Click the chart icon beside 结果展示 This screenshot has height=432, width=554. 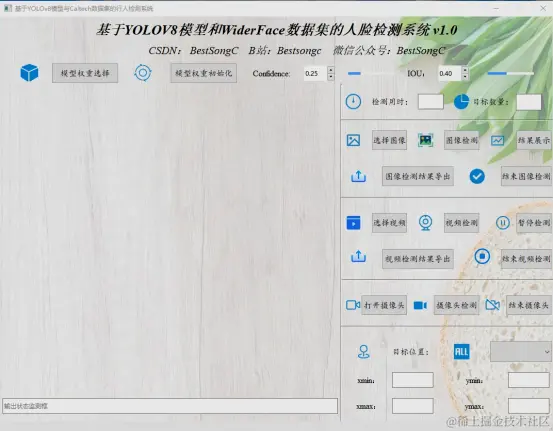pyautogui.click(x=497, y=141)
